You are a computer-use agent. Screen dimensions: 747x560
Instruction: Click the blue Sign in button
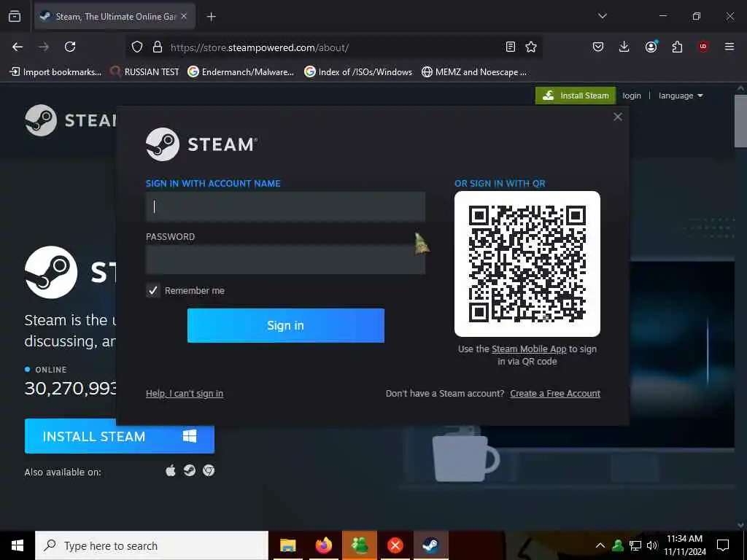coord(285,325)
